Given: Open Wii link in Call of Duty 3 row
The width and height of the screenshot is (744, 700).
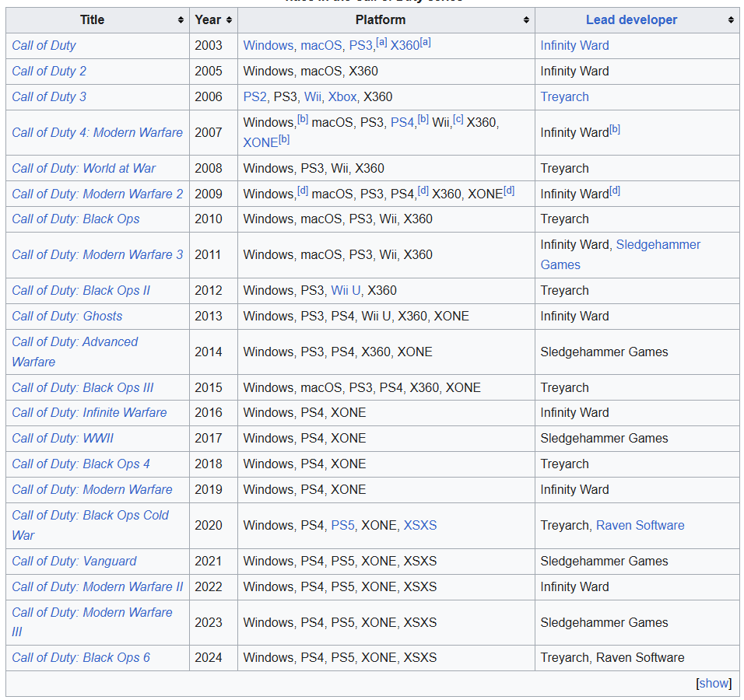Looking at the screenshot, I should point(313,96).
